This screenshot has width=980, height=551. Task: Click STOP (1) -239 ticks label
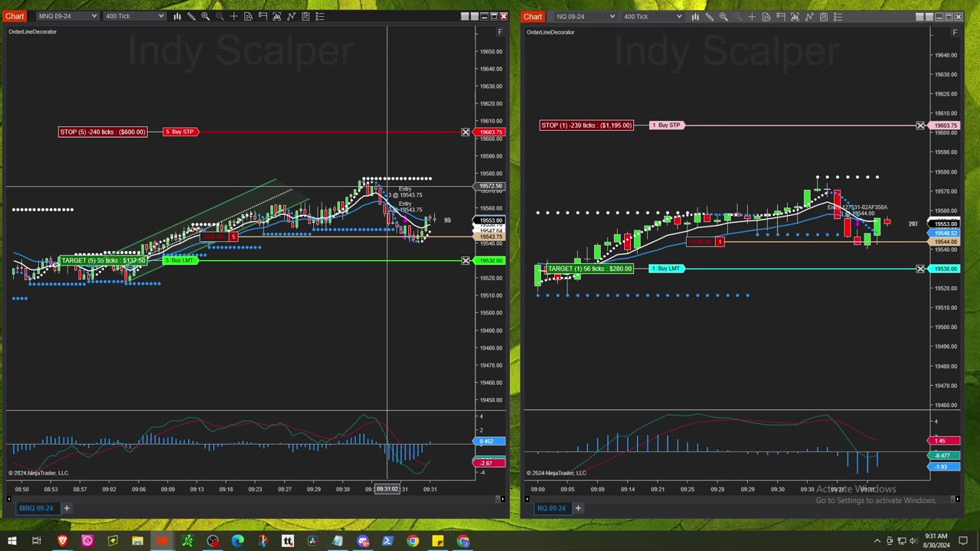pyautogui.click(x=586, y=126)
